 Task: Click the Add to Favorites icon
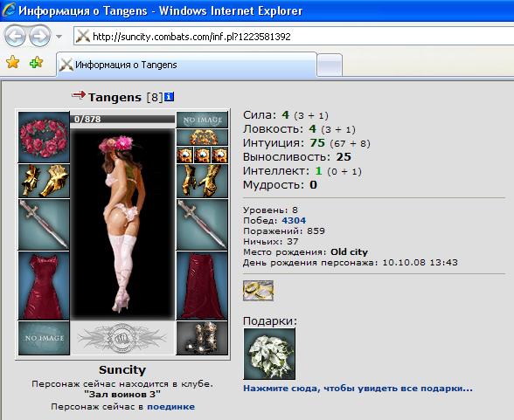(x=37, y=62)
